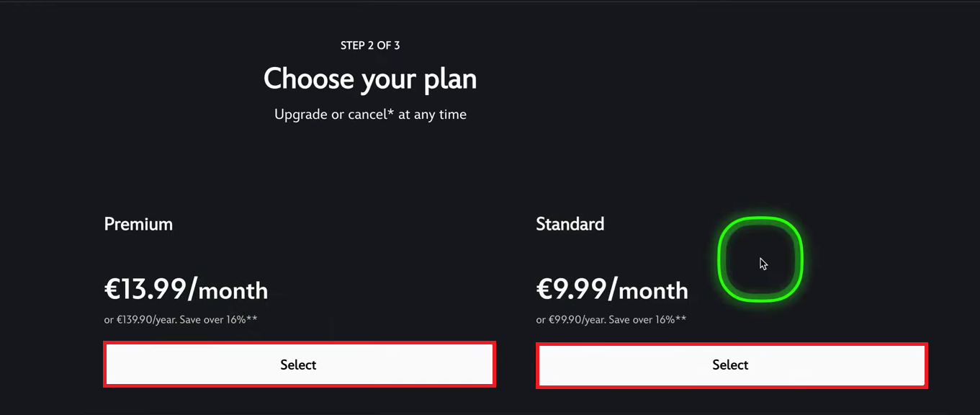The width and height of the screenshot is (980, 415).
Task: Click the €9.99/month price
Action: [x=612, y=290]
